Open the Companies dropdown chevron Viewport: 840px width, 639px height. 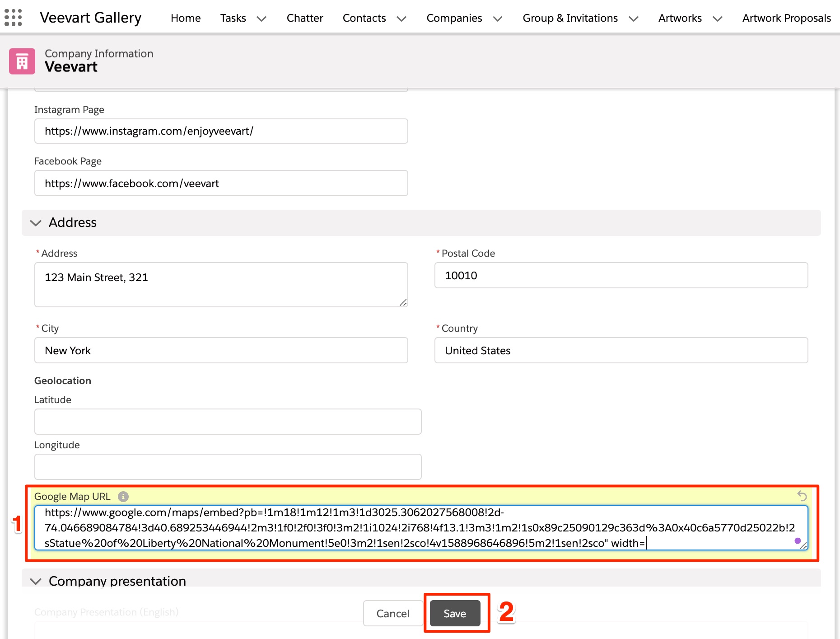coord(498,19)
